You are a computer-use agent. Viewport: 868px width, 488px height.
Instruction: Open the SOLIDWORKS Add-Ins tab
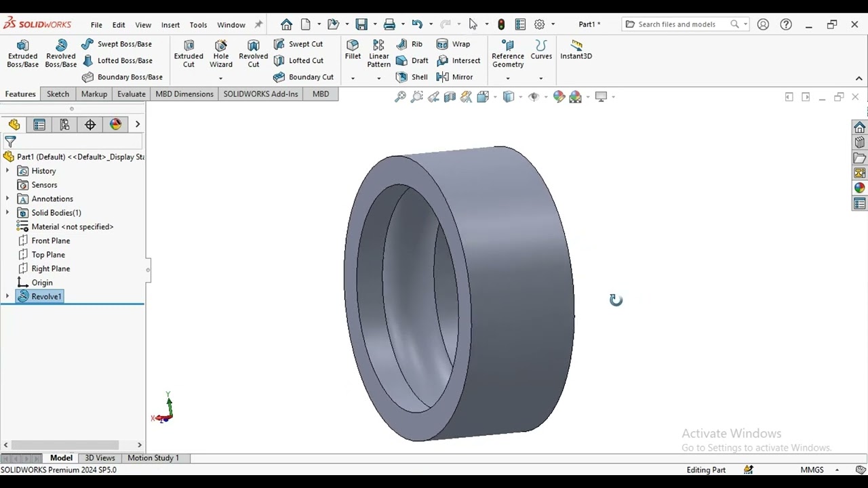tap(260, 94)
